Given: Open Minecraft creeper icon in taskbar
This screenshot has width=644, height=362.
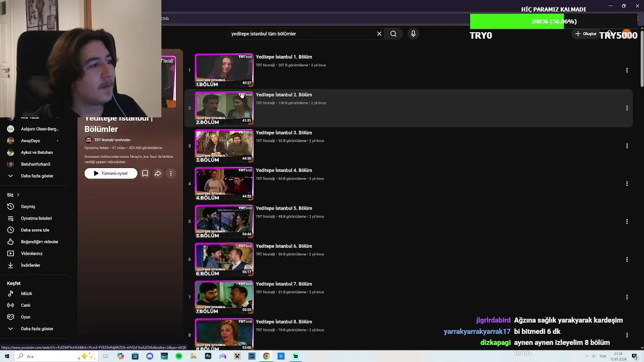Looking at the screenshot, I should pos(237,356).
